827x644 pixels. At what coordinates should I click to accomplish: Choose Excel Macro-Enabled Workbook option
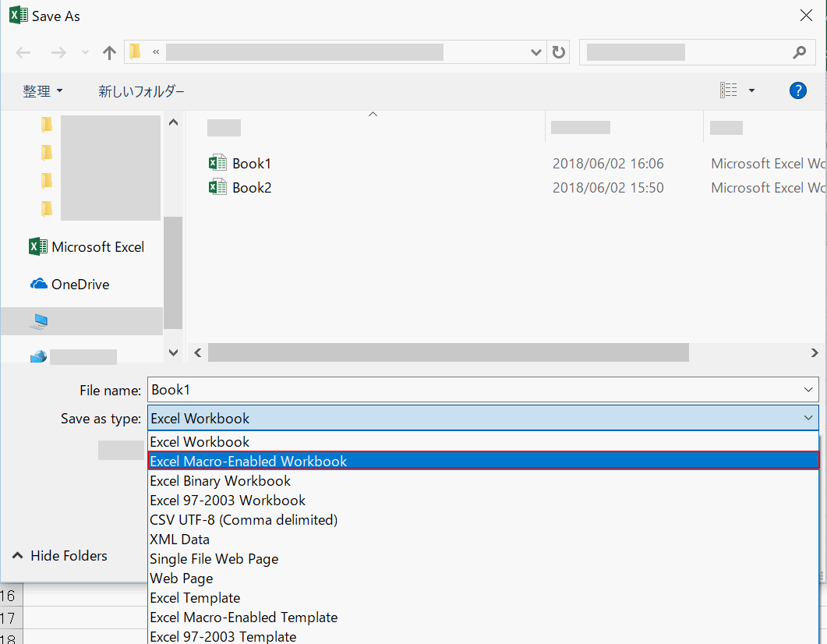[483, 461]
